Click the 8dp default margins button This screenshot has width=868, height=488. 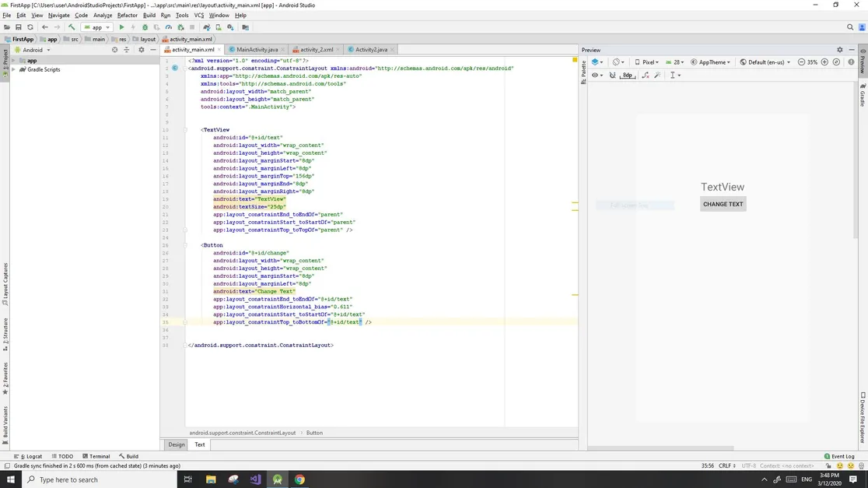tap(627, 75)
